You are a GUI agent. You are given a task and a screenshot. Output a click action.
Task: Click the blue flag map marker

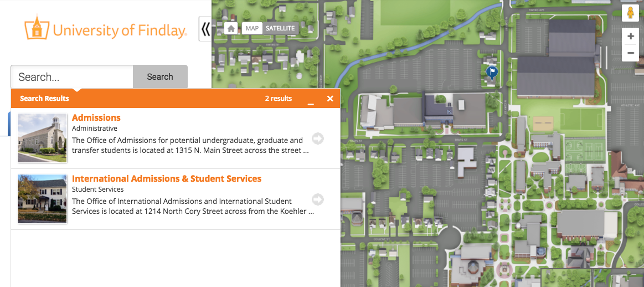coord(492,73)
